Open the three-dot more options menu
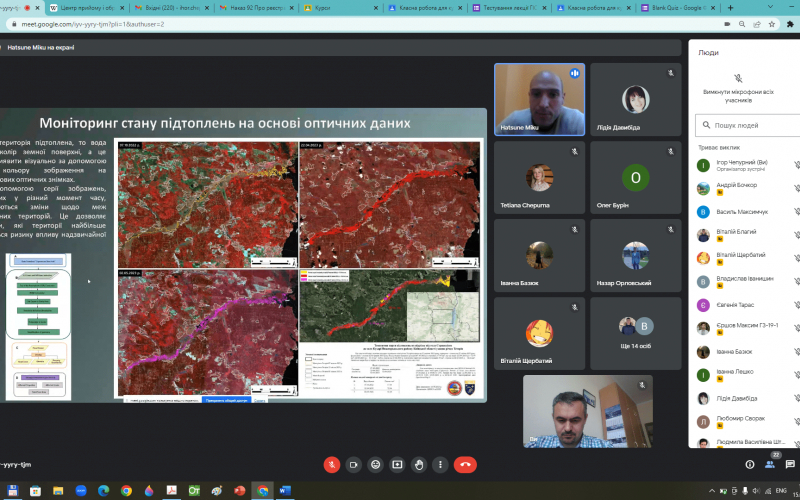 click(x=441, y=464)
